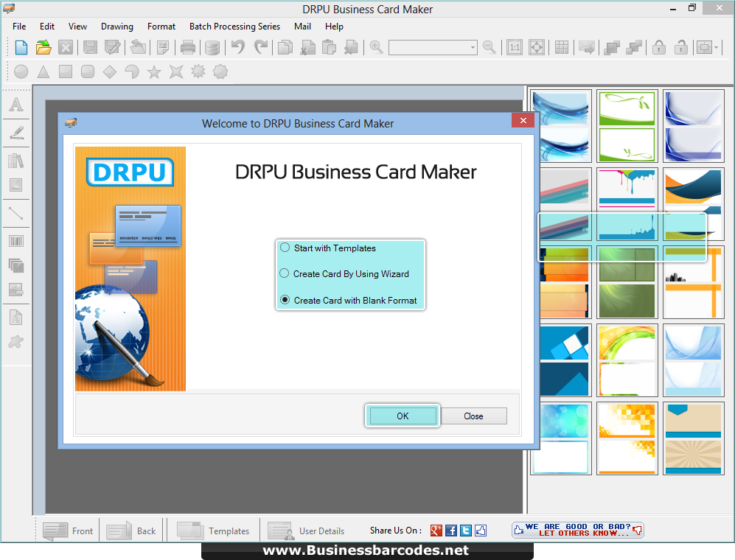Image resolution: width=735 pixels, height=560 pixels.
Task: Click the Undo arrow icon
Action: click(x=238, y=47)
